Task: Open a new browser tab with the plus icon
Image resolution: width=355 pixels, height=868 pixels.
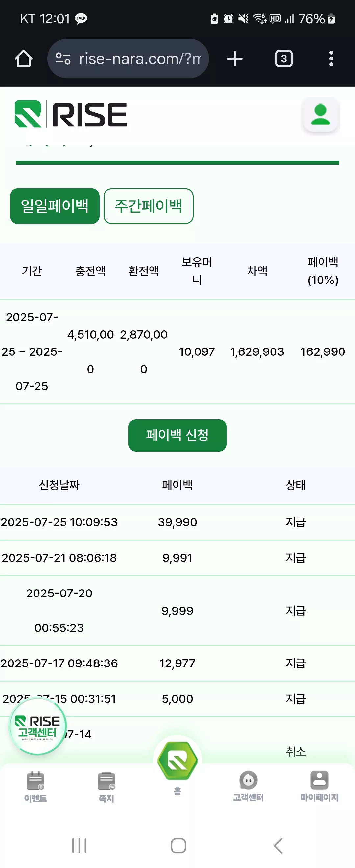Action: click(x=234, y=59)
